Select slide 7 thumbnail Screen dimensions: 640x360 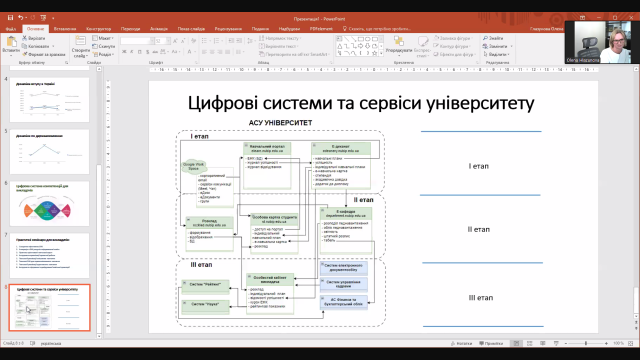tap(49, 256)
